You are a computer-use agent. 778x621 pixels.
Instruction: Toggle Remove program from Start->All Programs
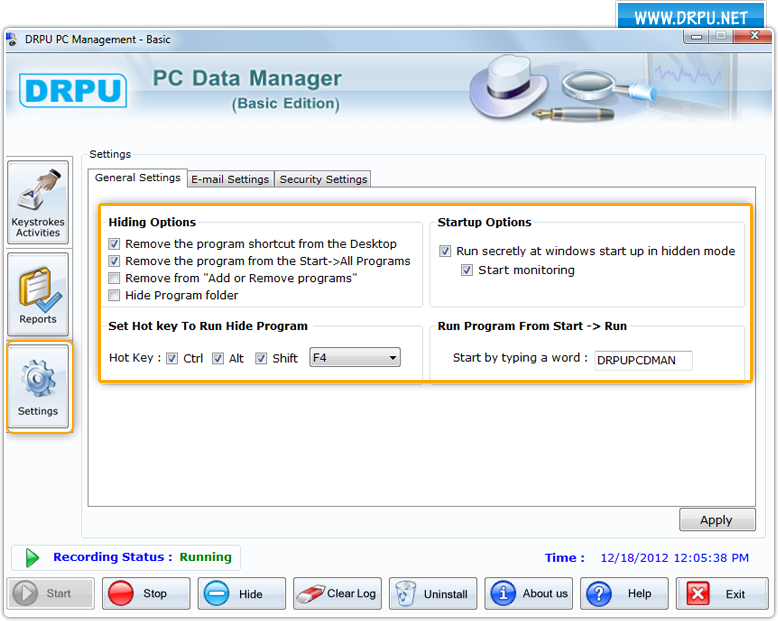click(x=114, y=261)
